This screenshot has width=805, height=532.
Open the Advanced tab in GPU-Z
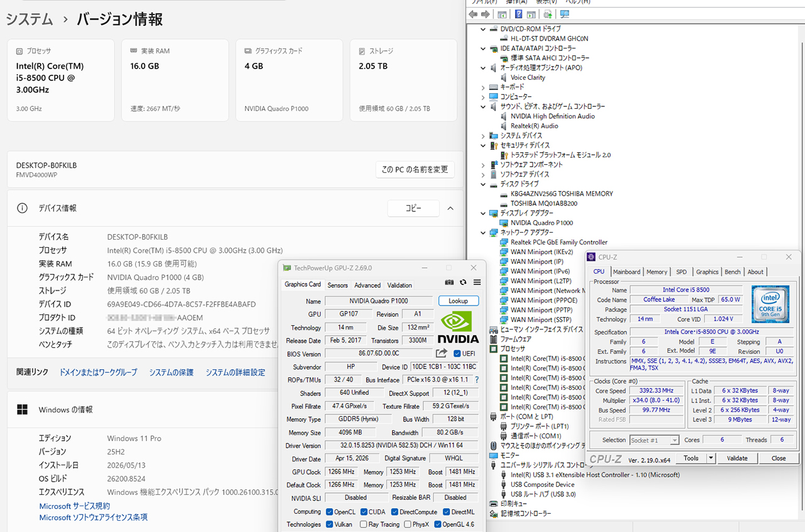tap(367, 285)
